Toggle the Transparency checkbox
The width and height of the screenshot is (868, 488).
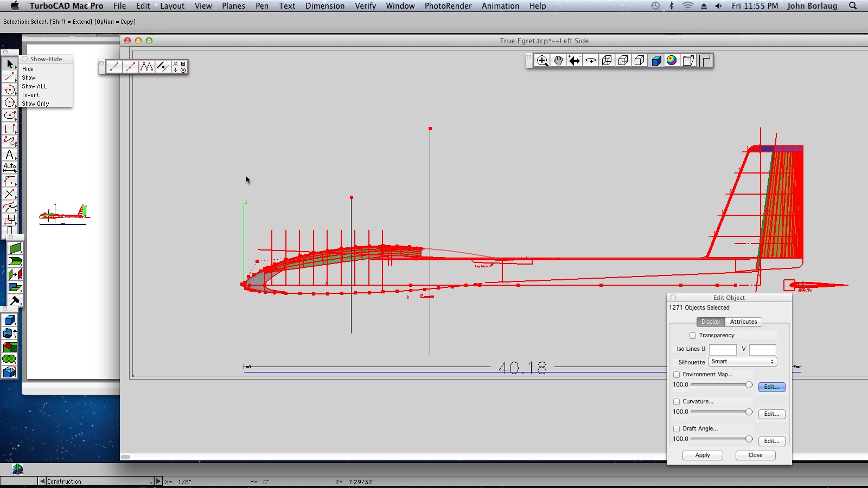[693, 336]
